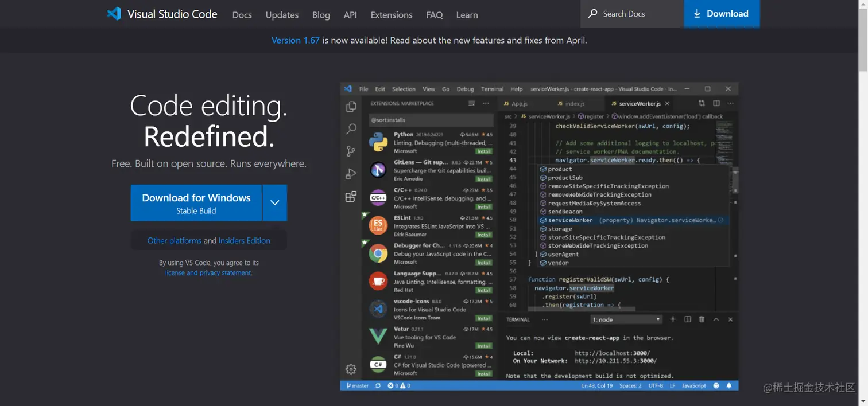
Task: Open the license and privacy statement link
Action: (208, 273)
